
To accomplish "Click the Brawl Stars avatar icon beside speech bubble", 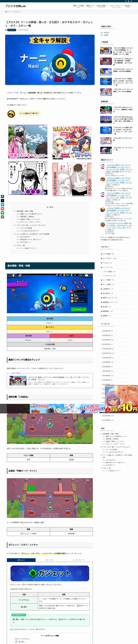I will click(11, 114).
